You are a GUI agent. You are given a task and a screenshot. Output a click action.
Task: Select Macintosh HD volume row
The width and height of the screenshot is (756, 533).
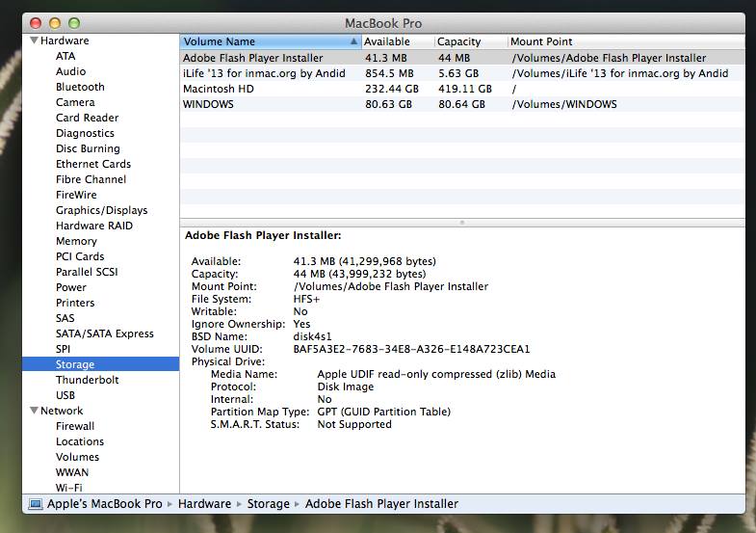[462, 89]
